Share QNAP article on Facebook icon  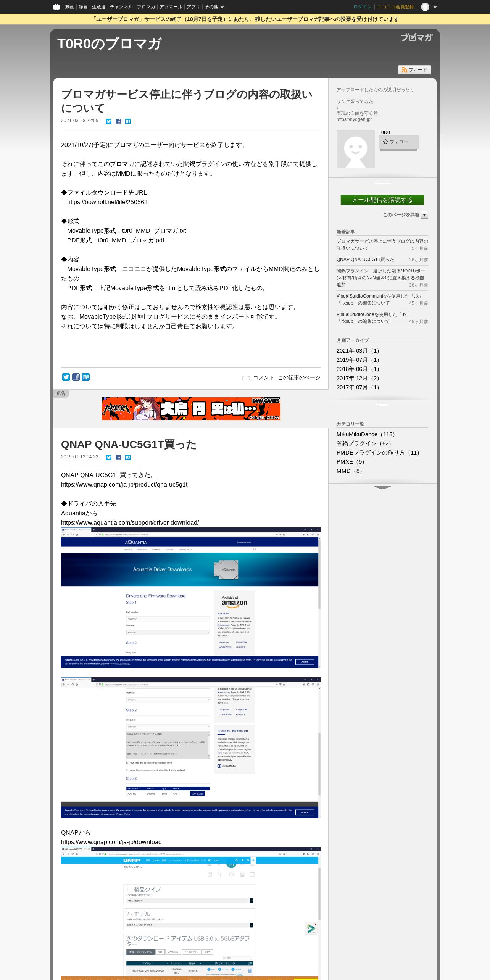(118, 458)
